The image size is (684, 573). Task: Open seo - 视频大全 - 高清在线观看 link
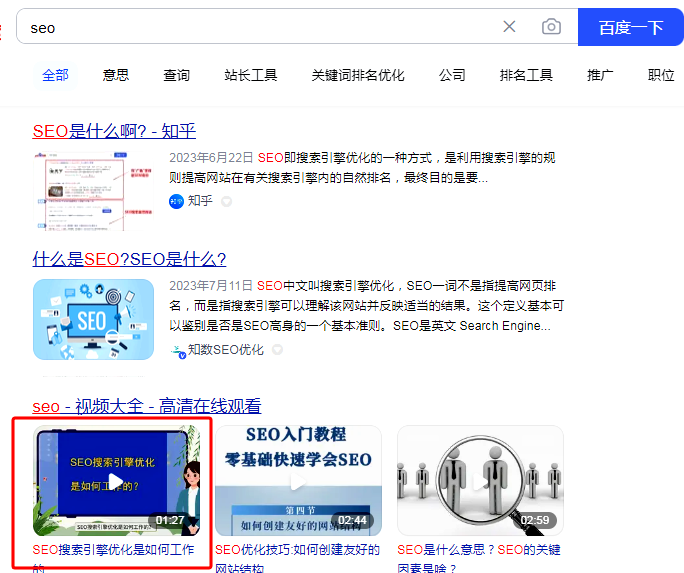tap(147, 406)
